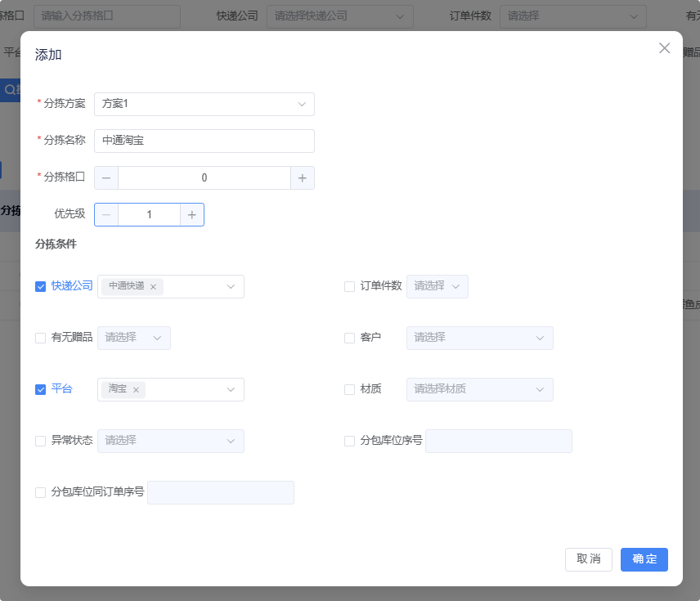Remove the 中通快递 tag
The height and width of the screenshot is (601, 700).
point(153,287)
